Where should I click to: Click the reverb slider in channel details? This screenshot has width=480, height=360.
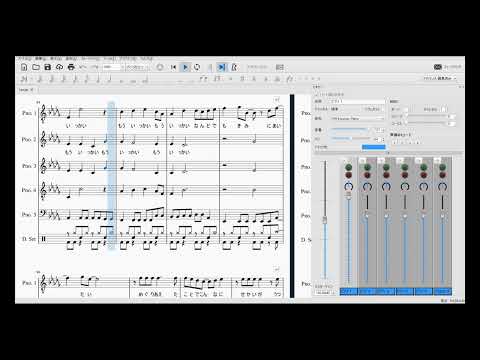[428, 116]
